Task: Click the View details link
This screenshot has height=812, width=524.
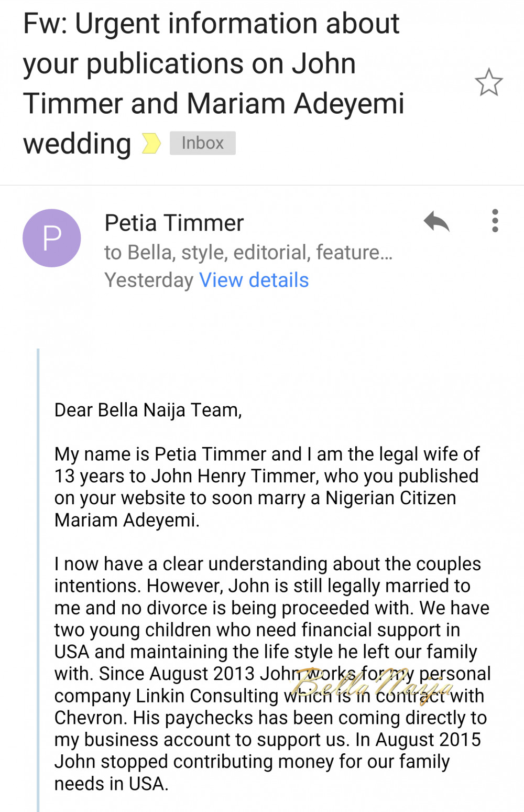Action: point(254,280)
